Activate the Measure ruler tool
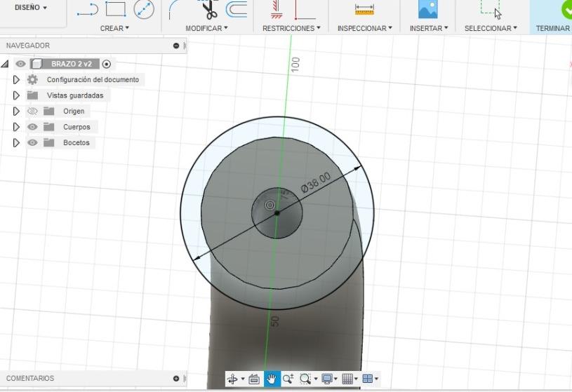572x392 pixels. pyautogui.click(x=364, y=9)
